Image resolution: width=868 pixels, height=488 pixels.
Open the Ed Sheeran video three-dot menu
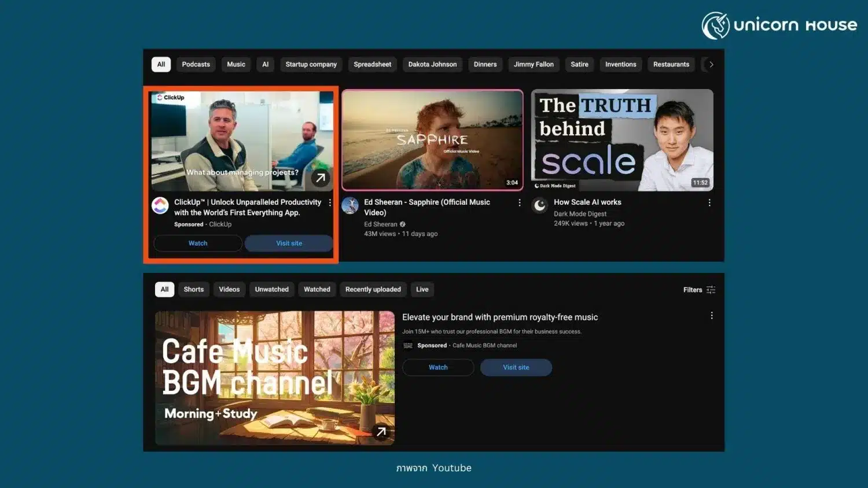(x=520, y=203)
